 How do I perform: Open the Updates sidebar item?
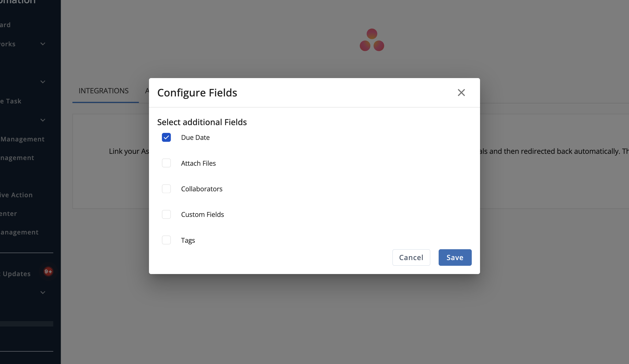coord(16,274)
